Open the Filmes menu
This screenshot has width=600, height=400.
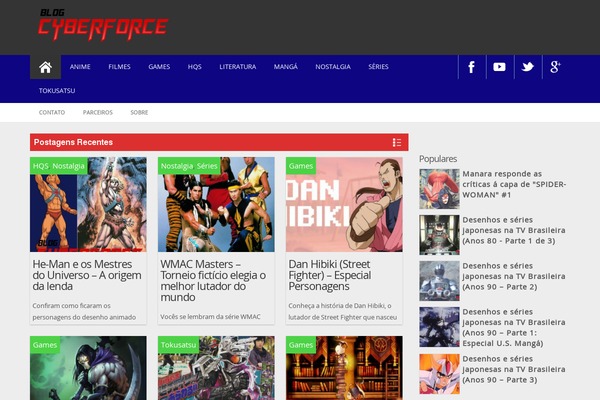pyautogui.click(x=119, y=67)
